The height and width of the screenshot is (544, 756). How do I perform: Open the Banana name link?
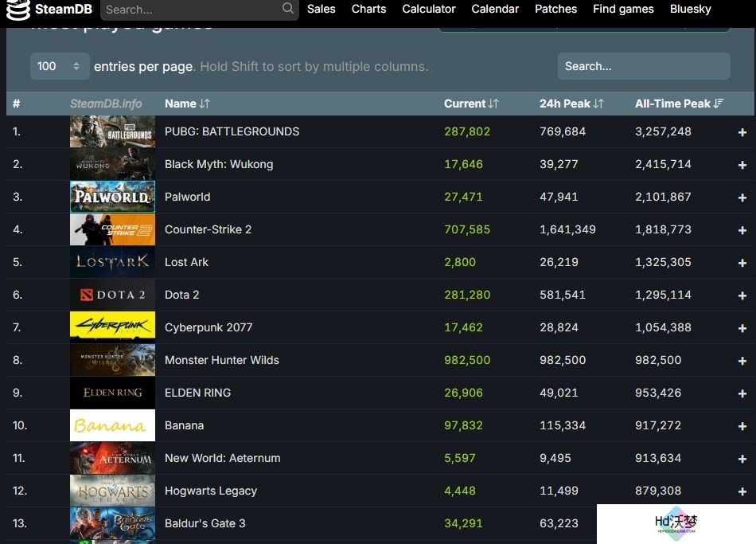[184, 425]
